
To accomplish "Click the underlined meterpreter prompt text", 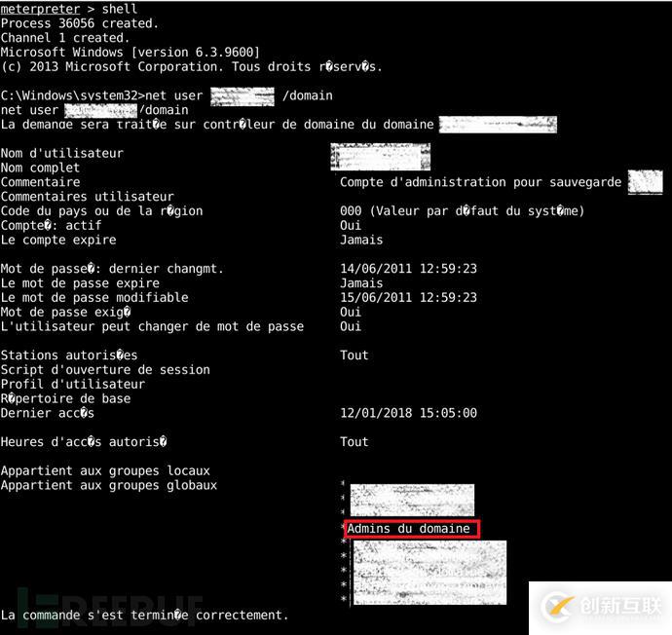I will click(40, 9).
